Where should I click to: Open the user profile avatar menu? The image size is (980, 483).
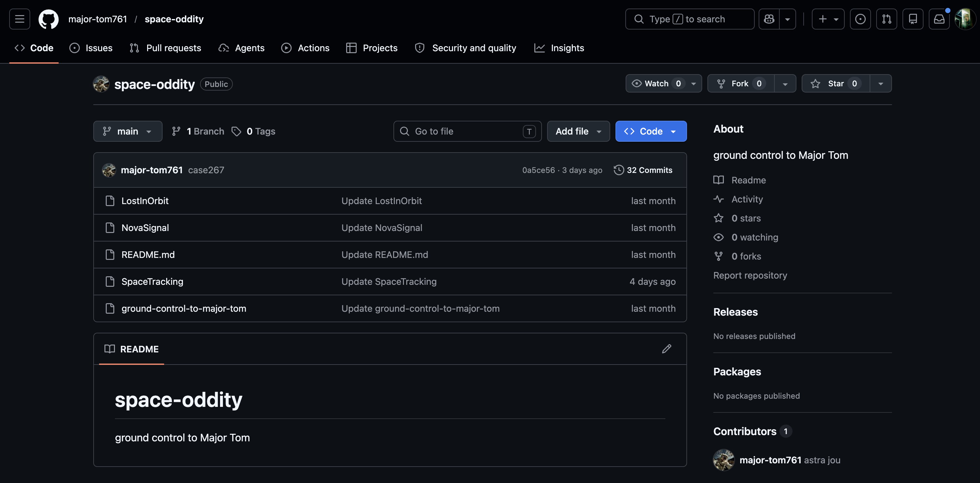[965, 19]
